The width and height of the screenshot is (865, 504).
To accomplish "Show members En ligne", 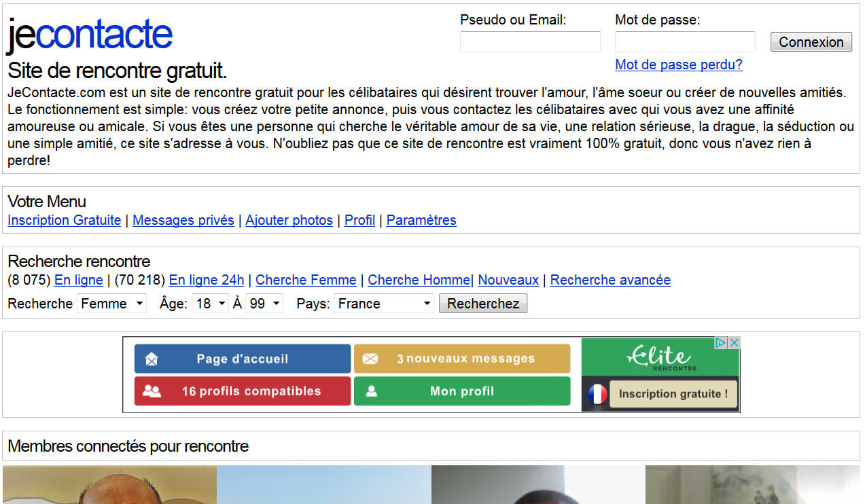I will 79,280.
